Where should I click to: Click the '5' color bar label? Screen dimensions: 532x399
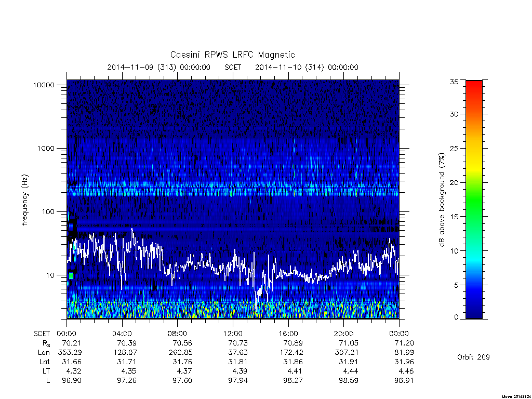(456, 285)
